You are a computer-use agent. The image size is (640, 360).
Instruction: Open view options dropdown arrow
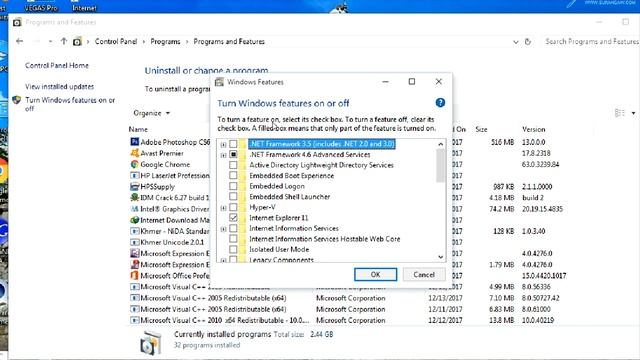coord(633,113)
